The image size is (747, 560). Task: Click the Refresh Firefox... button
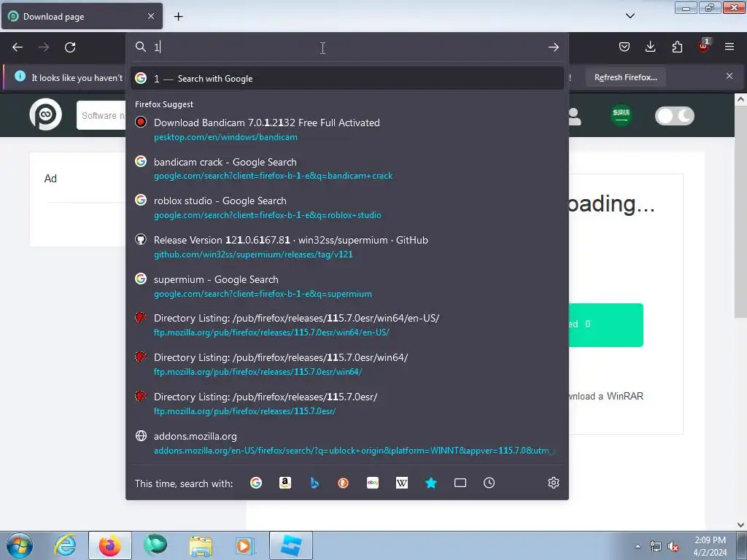click(x=625, y=77)
